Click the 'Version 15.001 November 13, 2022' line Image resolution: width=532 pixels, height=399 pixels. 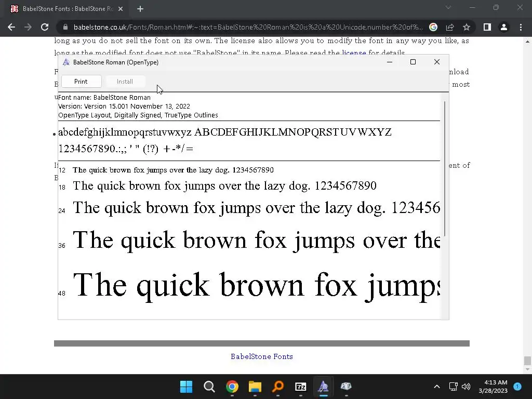(x=124, y=106)
